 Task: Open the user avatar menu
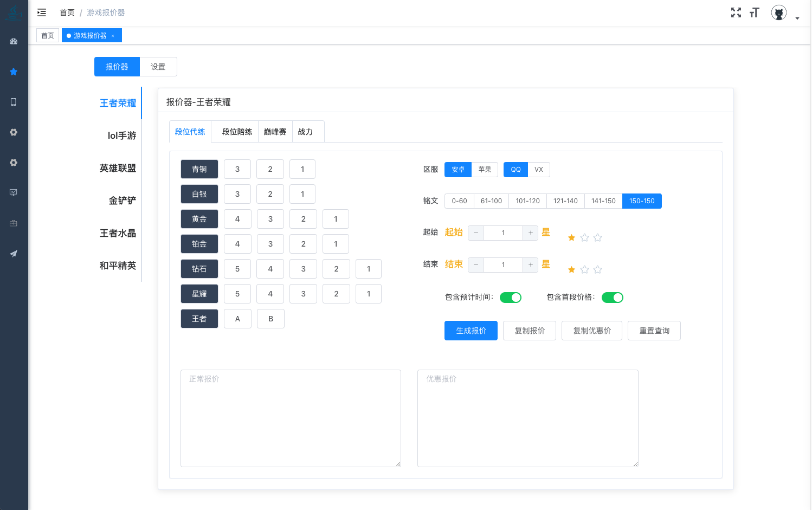click(x=779, y=12)
